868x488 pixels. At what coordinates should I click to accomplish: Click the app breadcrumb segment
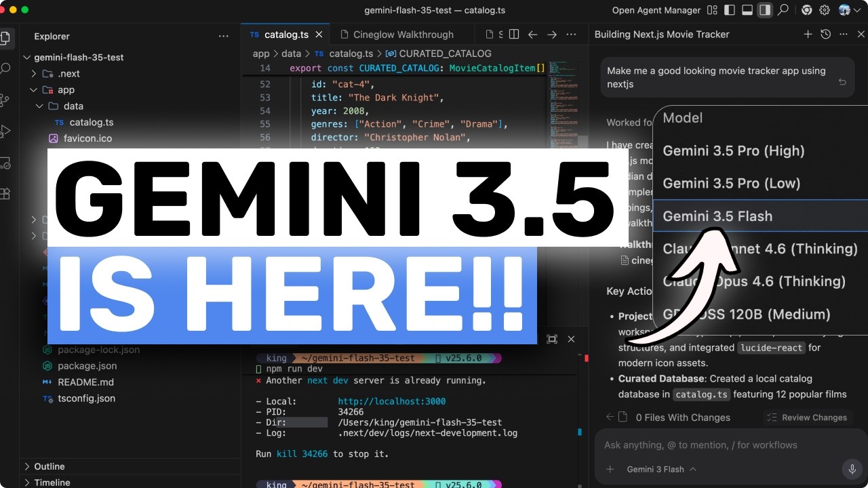coord(261,54)
